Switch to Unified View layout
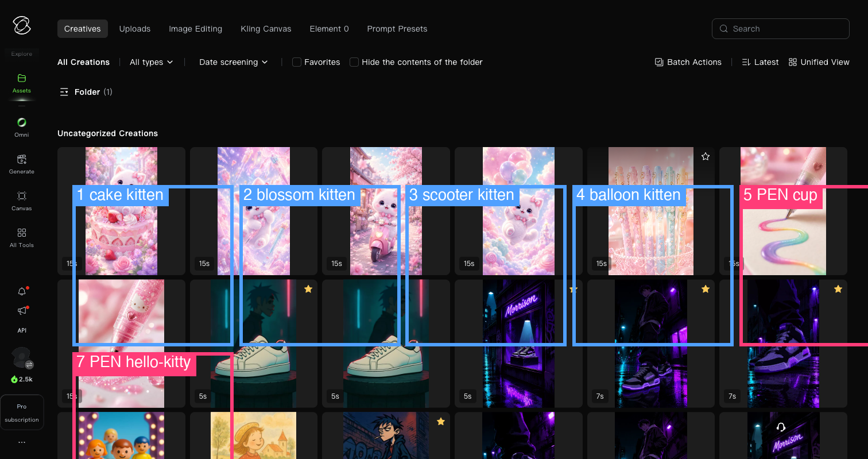The height and width of the screenshot is (459, 868). point(819,62)
